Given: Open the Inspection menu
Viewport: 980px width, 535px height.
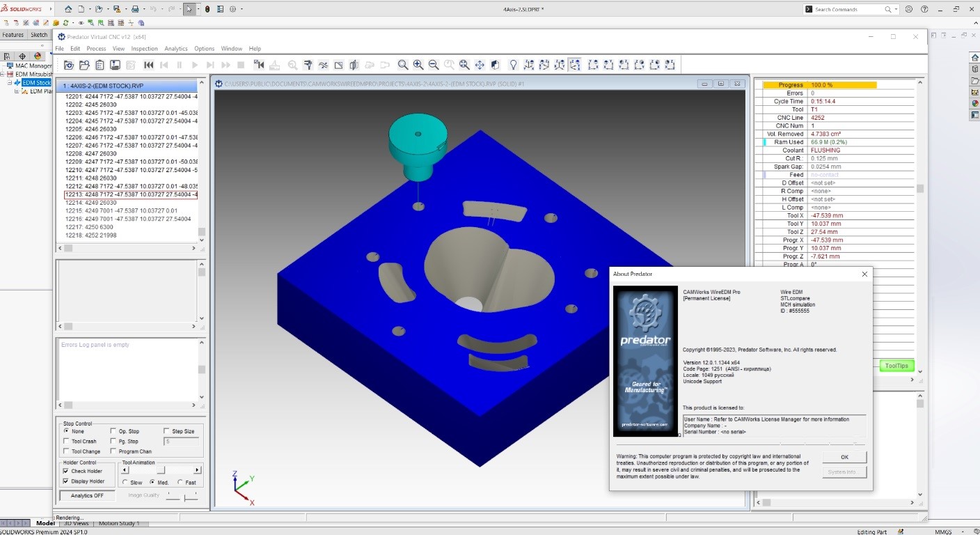Looking at the screenshot, I should (x=144, y=49).
